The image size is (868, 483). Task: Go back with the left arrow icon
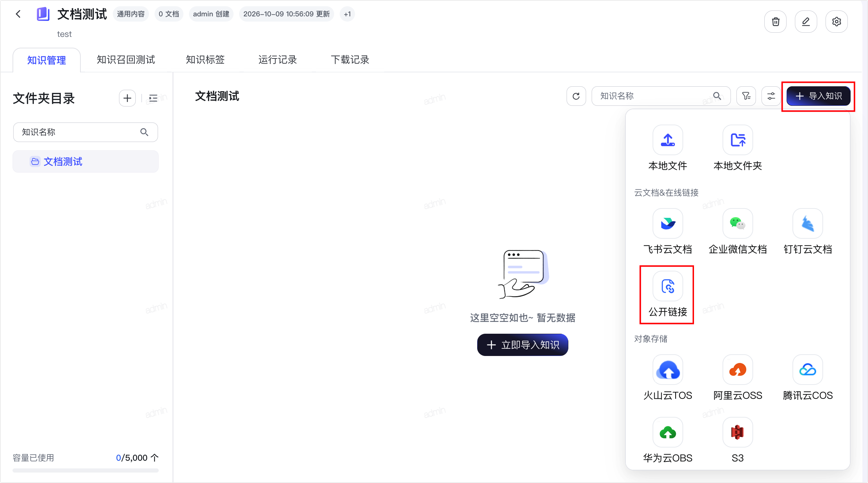point(18,14)
